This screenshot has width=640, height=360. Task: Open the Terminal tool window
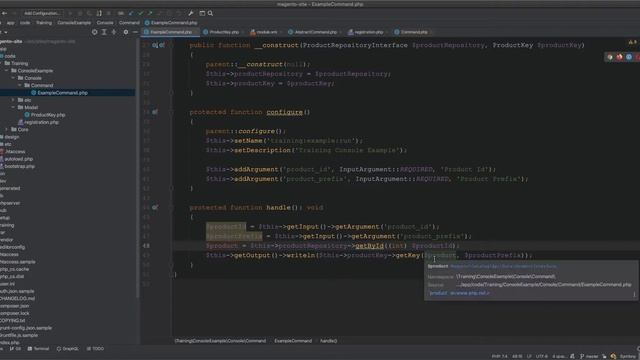coord(38,349)
